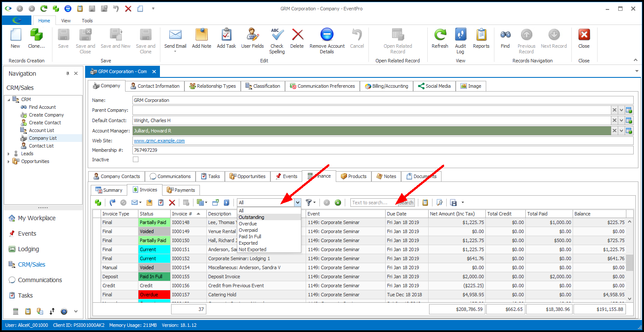Open the Tools ribbon tab
The height and width of the screenshot is (332, 644).
tap(87, 21)
